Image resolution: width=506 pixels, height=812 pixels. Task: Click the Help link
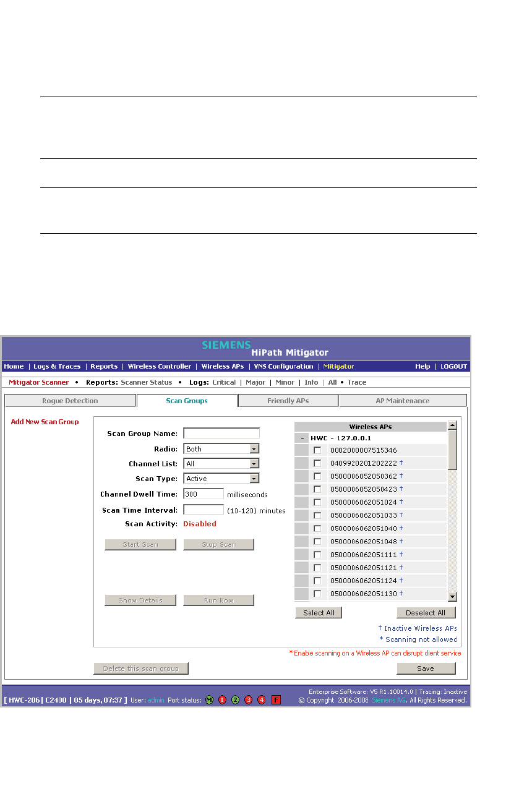coord(422,367)
